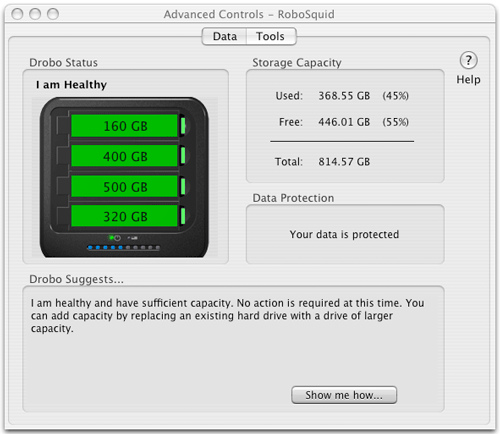This screenshot has height=434, width=500.
Task: Select the 160 GB drive bay
Action: click(x=125, y=126)
